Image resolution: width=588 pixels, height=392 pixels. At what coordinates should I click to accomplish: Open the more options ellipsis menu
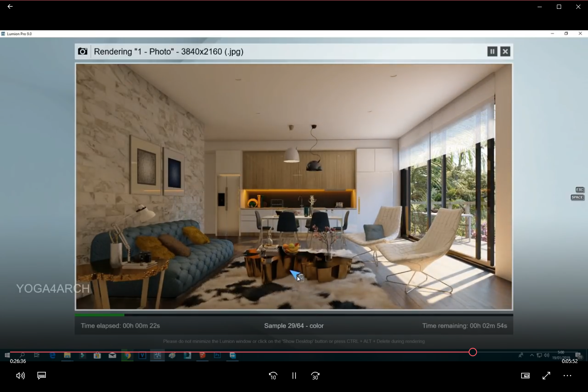point(567,376)
